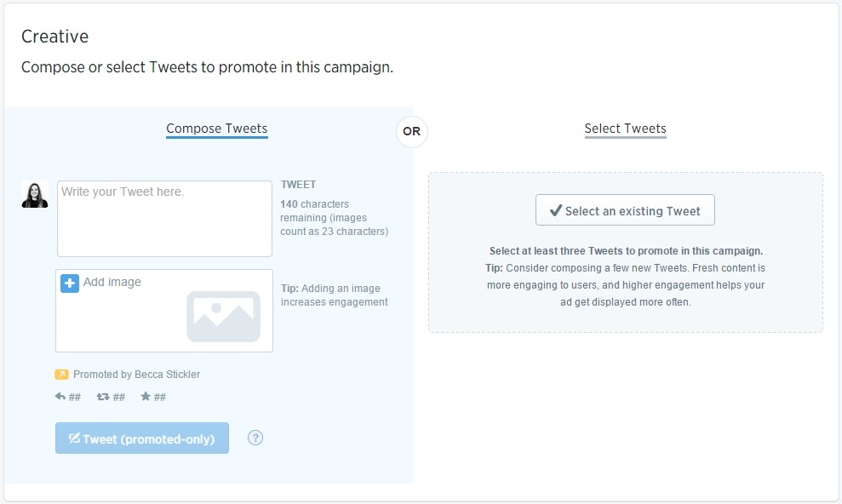This screenshot has width=842, height=504.
Task: Click the reply arrow icon
Action: coord(60,397)
